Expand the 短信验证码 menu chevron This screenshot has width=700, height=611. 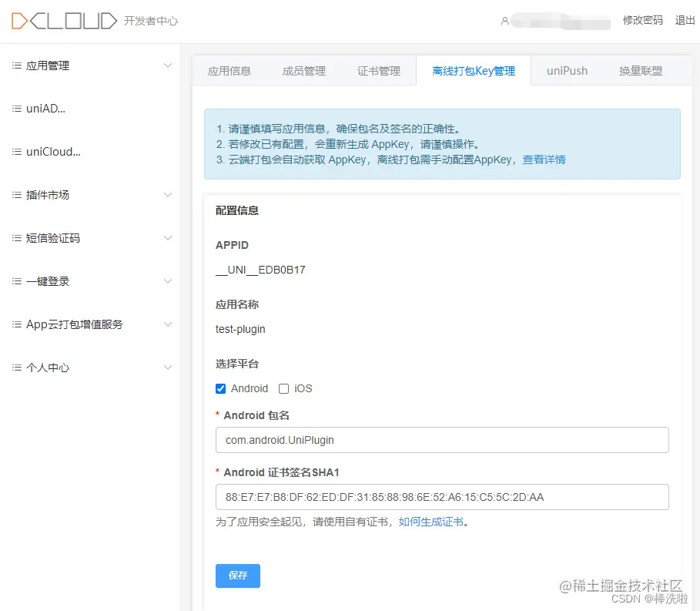click(x=168, y=238)
